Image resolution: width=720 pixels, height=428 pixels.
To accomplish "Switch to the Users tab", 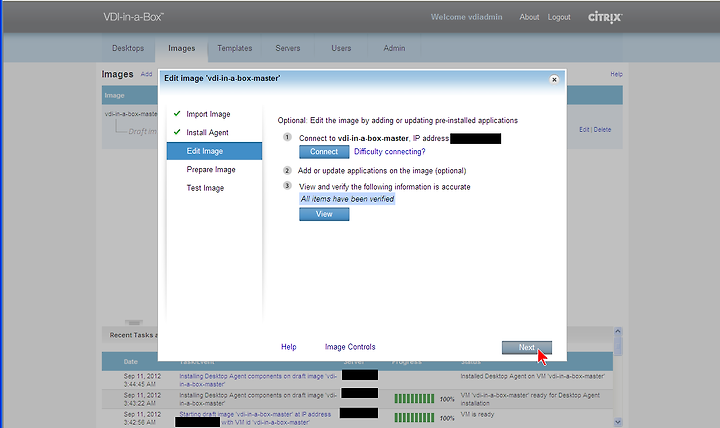I will pos(341,48).
